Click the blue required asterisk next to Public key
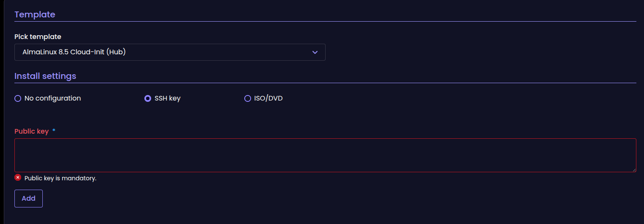 click(x=54, y=131)
